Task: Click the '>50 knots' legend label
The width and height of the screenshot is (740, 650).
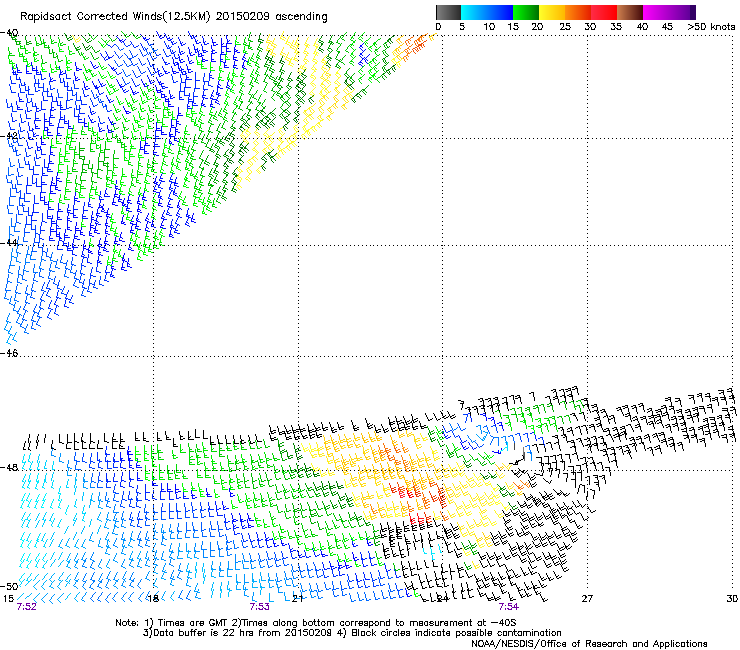Action: coord(711,27)
